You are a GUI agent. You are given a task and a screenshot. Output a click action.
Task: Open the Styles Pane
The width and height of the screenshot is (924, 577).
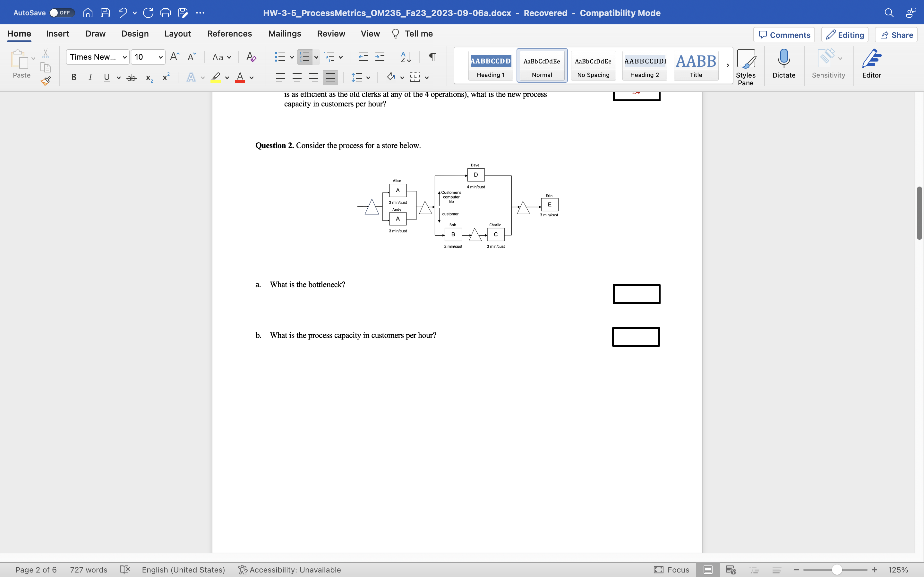[x=746, y=64]
